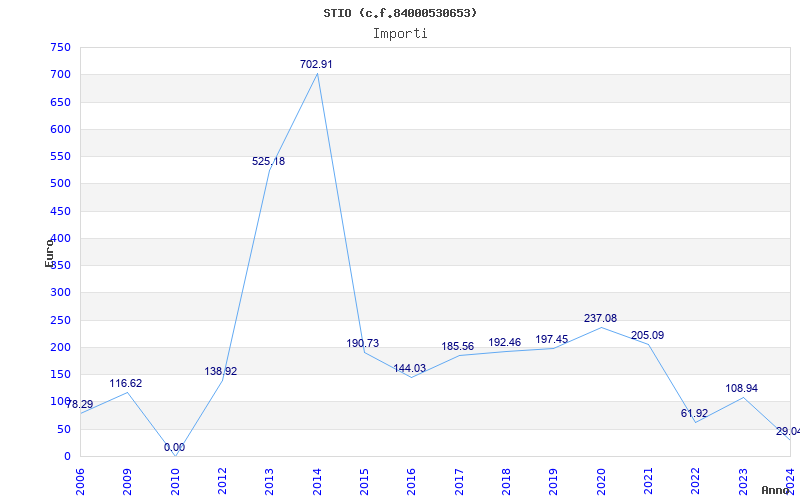Click the 2010 x-axis year label
800x500 pixels.
point(175,482)
